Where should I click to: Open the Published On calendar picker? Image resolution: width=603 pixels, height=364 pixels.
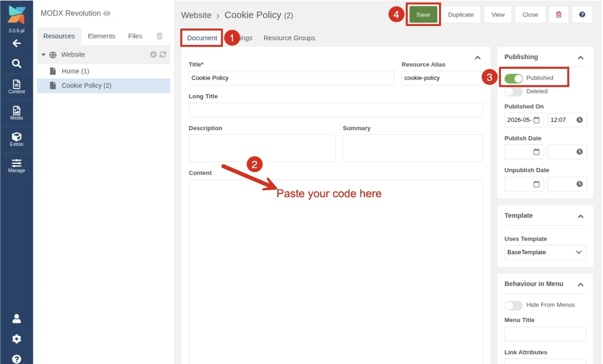pyautogui.click(x=536, y=120)
